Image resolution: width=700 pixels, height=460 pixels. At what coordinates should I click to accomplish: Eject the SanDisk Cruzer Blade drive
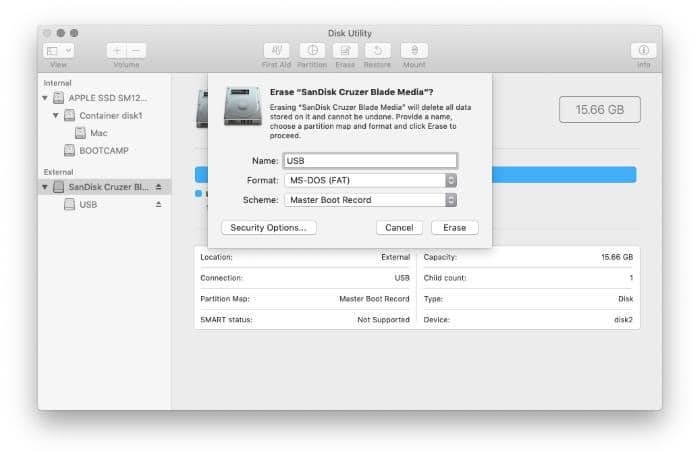pyautogui.click(x=158, y=187)
